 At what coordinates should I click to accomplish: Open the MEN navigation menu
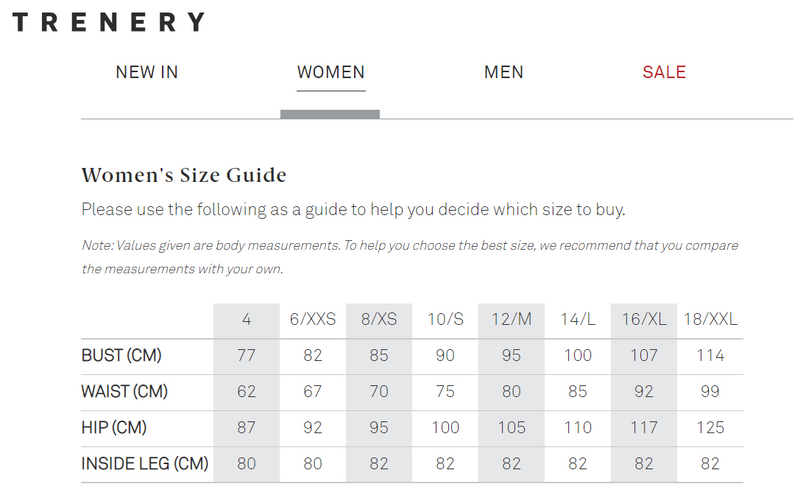coord(504,72)
